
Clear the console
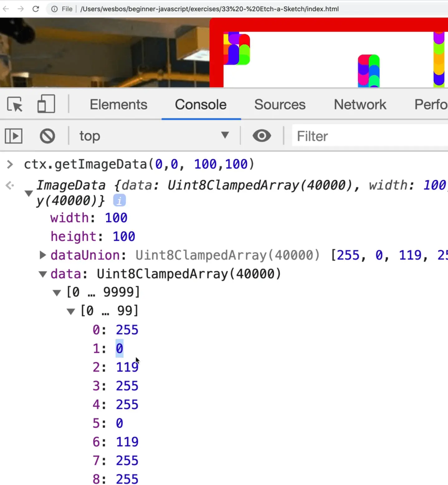(47, 136)
